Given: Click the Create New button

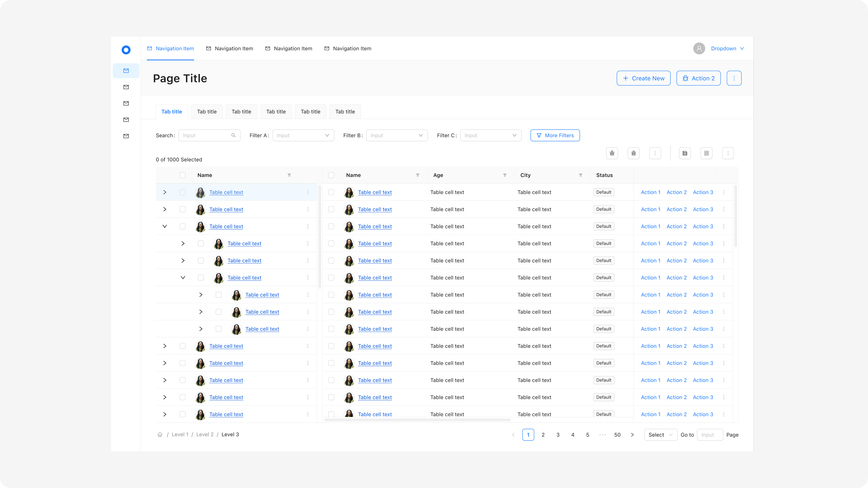Looking at the screenshot, I should click(644, 78).
